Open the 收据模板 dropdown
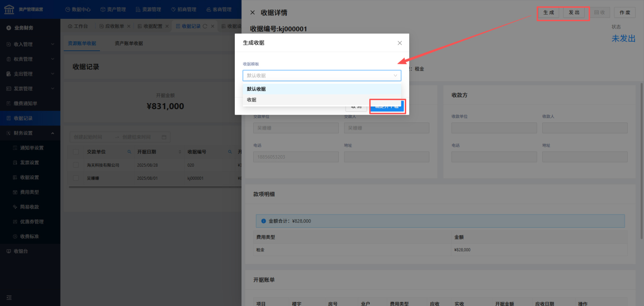Screen dimensions: 644x306 click(x=322, y=76)
